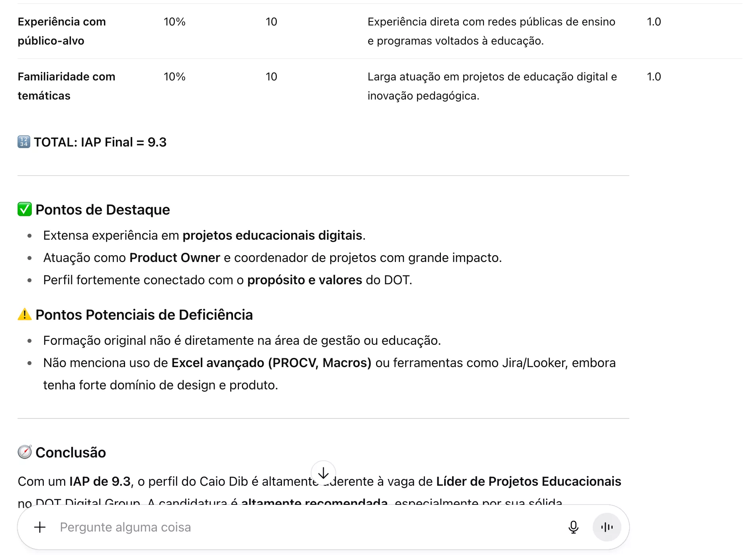Select the "Experiência com público-alvo" table cell
This screenshot has height=555, width=756.
pos(62,31)
